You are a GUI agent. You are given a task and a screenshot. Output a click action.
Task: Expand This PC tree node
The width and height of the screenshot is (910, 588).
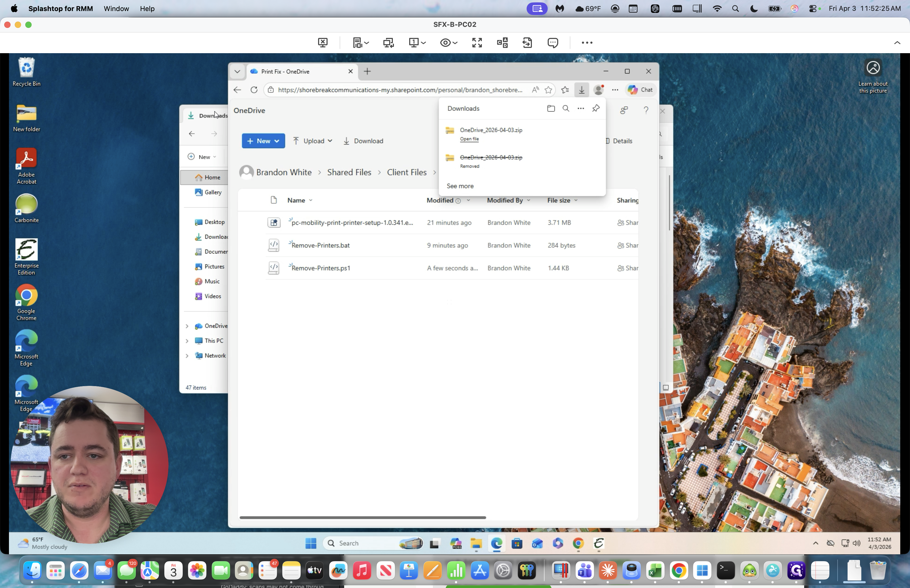coord(187,341)
